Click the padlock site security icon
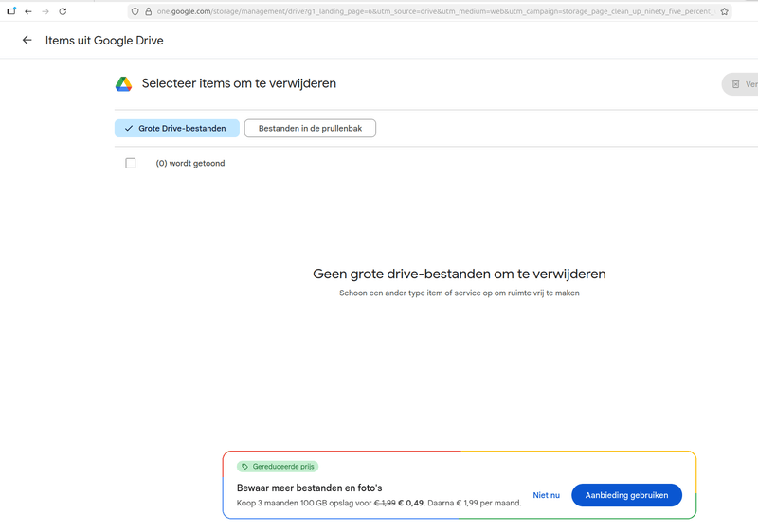The width and height of the screenshot is (758, 532). 149,11
